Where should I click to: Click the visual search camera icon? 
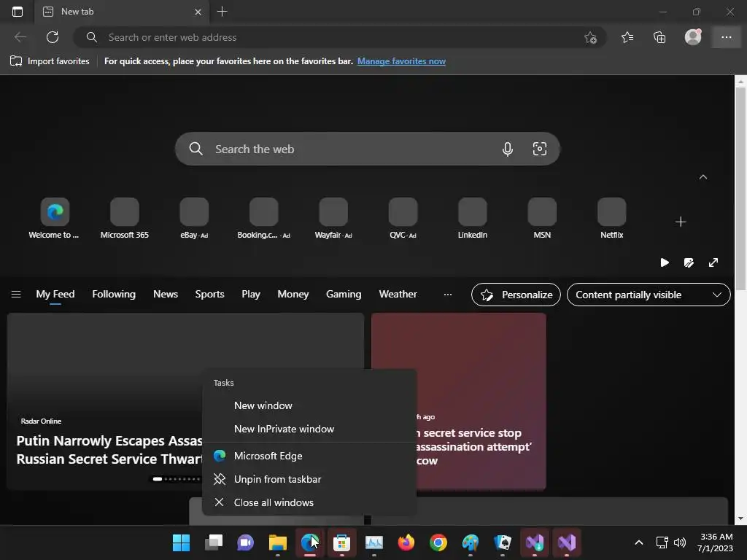tap(539, 149)
